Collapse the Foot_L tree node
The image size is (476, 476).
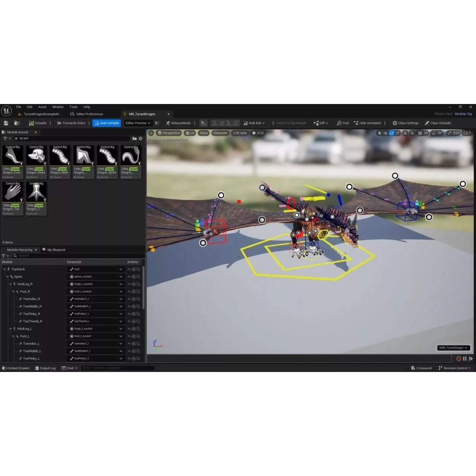[x=13, y=336]
